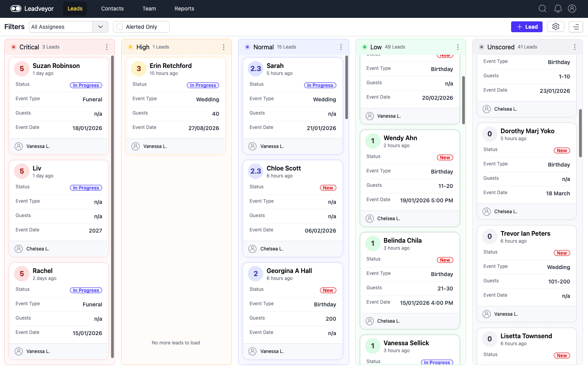
Task: Click the Leadveyor logo icon
Action: (x=16, y=8)
